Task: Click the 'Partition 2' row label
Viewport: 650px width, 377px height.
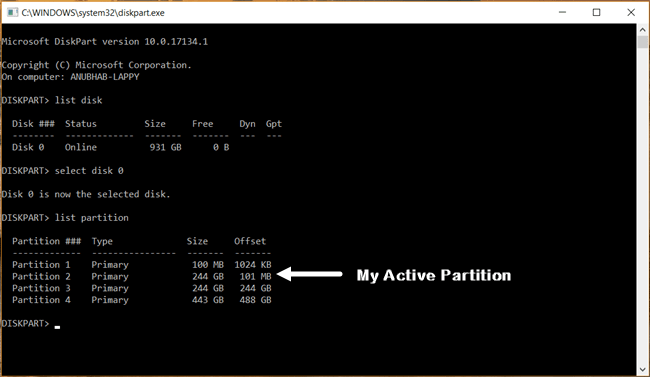Action: tap(41, 277)
